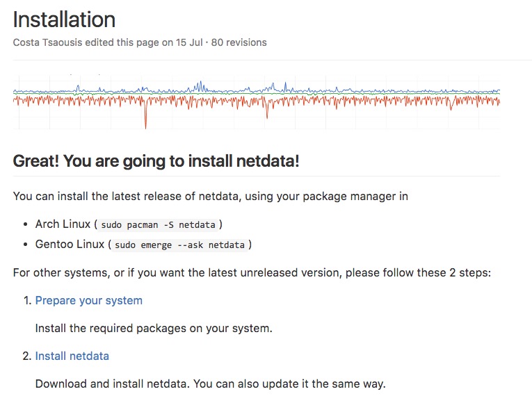Click the netdata chart banner image
The width and height of the screenshot is (532, 403).
257,100
